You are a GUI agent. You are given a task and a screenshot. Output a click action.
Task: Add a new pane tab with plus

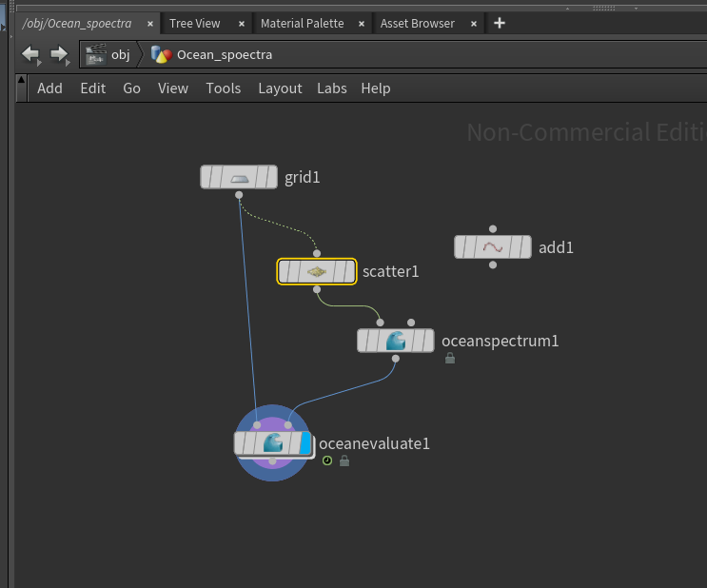[500, 23]
